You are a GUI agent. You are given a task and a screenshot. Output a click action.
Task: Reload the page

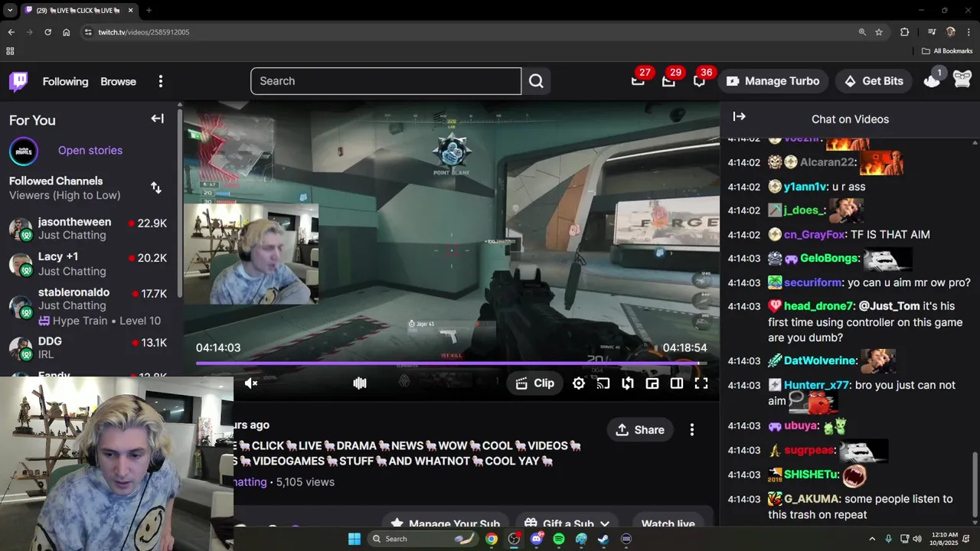click(x=47, y=32)
